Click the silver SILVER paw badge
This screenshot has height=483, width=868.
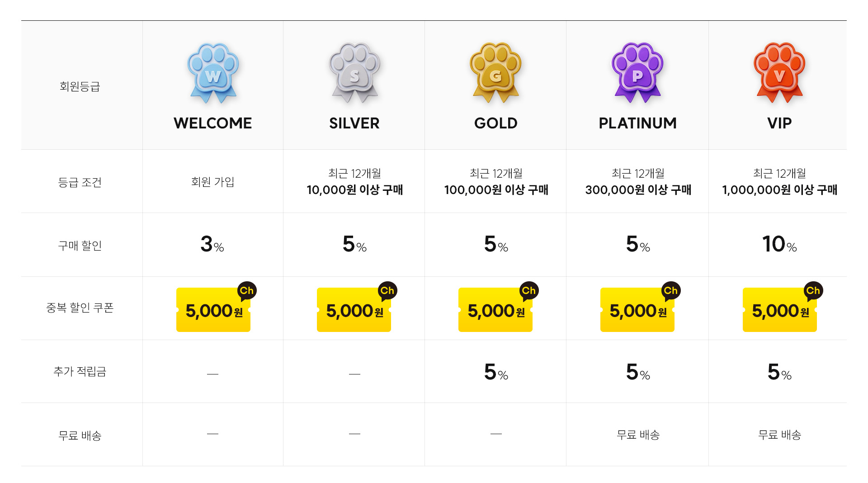tap(355, 73)
